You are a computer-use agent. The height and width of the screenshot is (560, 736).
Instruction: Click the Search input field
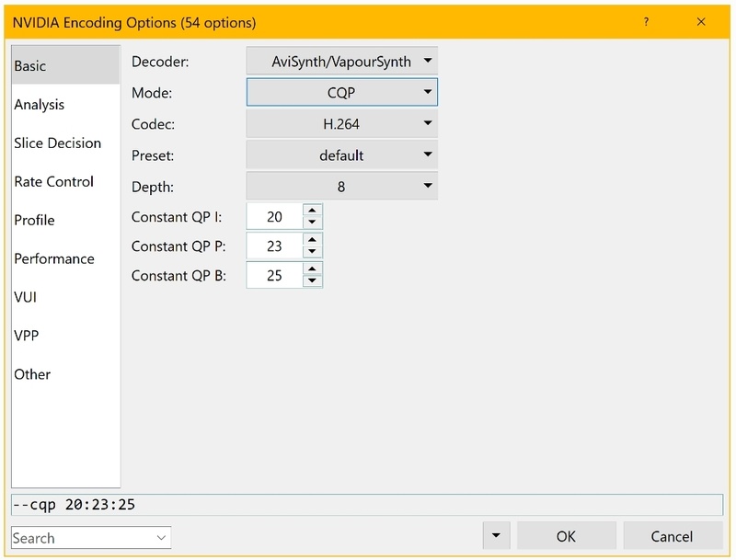point(81,538)
